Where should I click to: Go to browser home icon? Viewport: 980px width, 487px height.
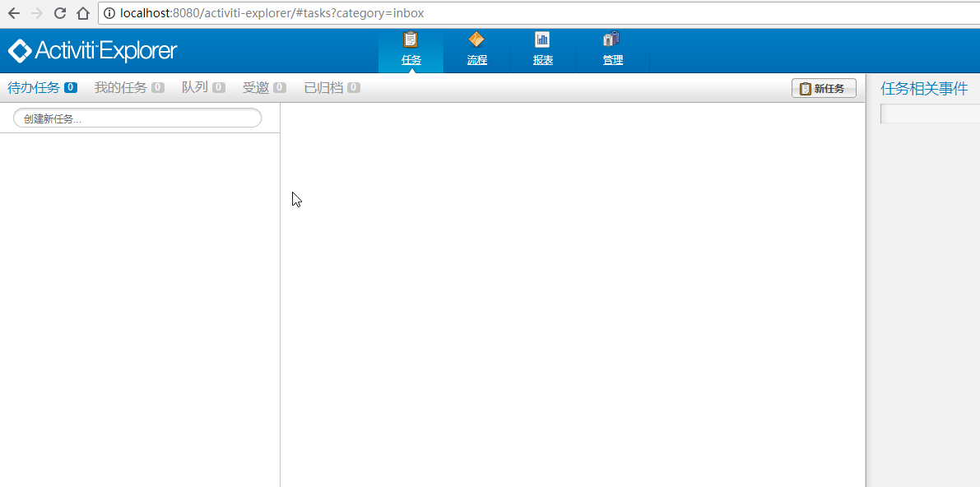tap(82, 13)
